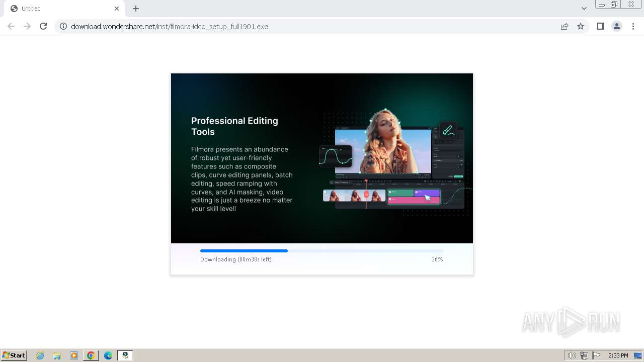Click the Filmora editor preview image
This screenshot has width=644, height=362.
point(395,162)
